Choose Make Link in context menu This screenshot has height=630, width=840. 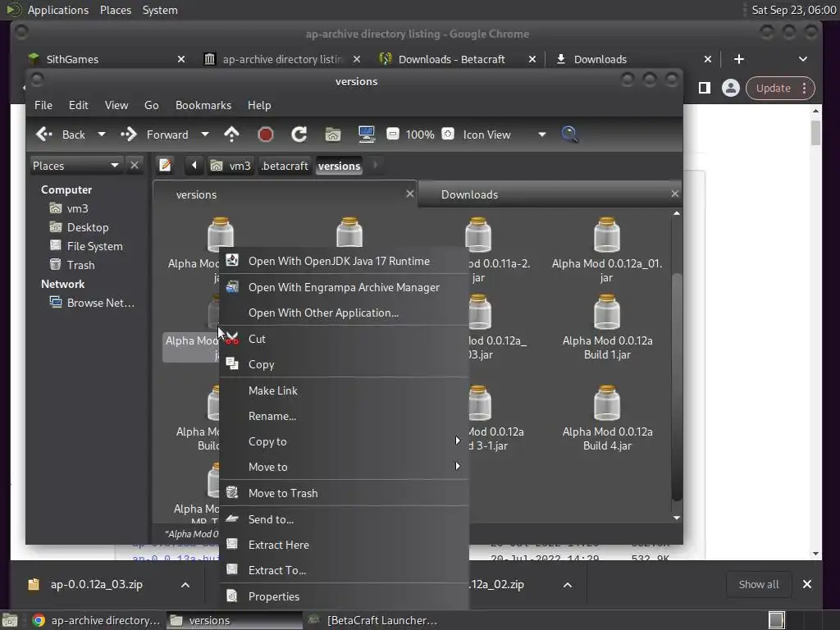coord(344,390)
